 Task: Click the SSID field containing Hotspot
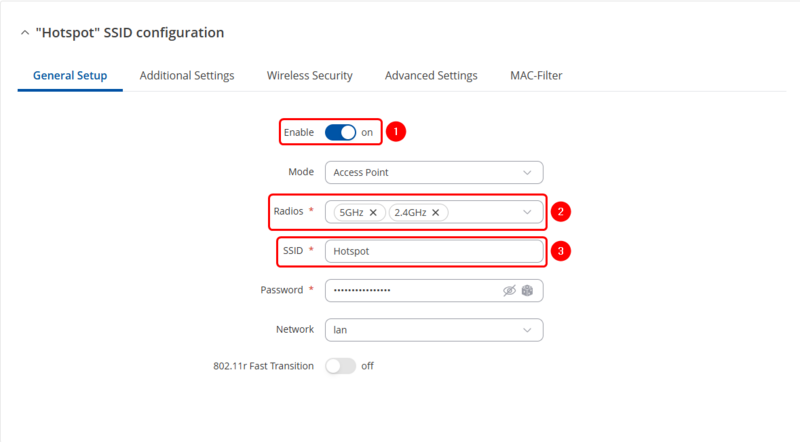[x=434, y=251]
